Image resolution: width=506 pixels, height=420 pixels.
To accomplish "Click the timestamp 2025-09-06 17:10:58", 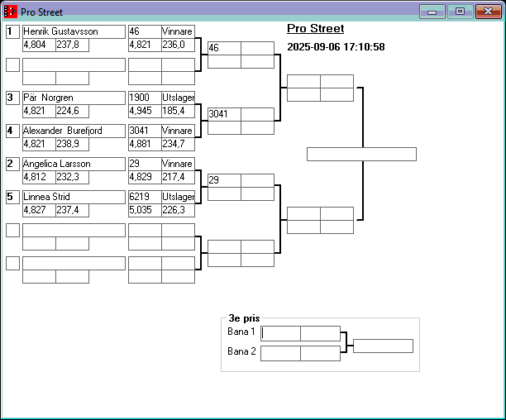I will (336, 47).
